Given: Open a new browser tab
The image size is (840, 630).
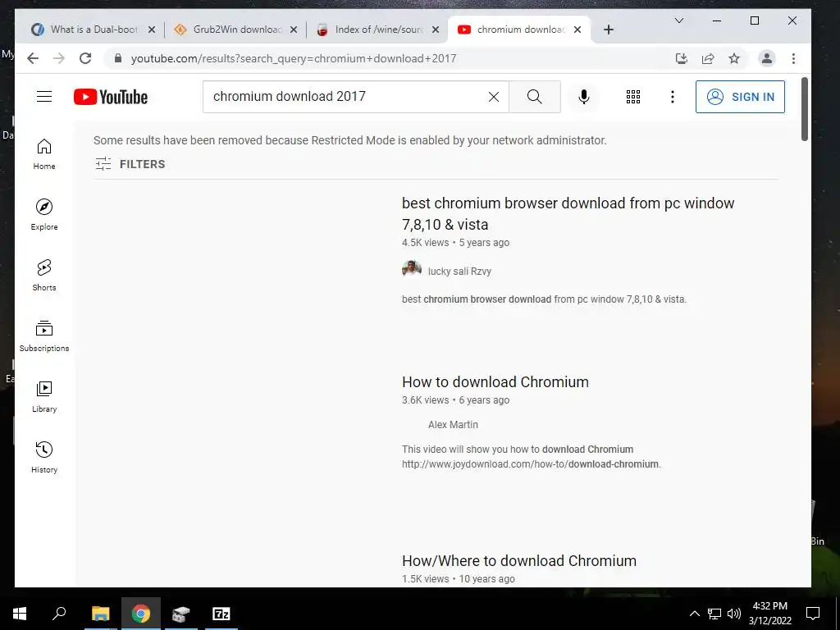Looking at the screenshot, I should click(x=609, y=30).
